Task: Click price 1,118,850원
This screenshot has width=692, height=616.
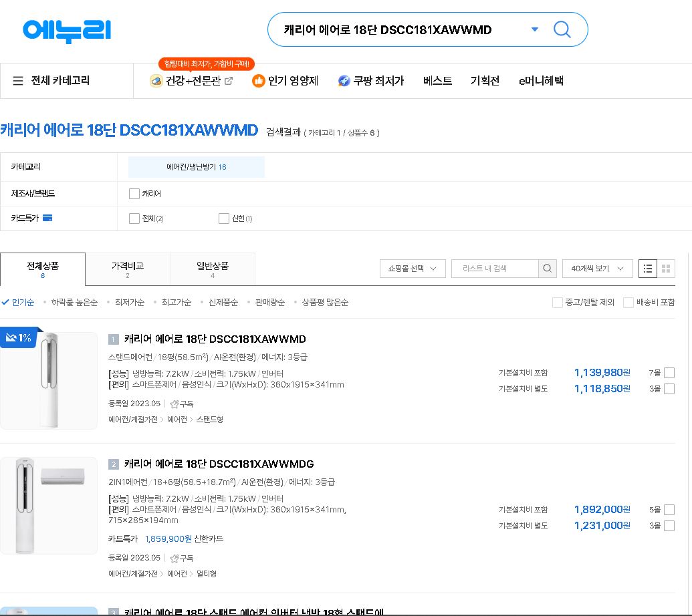Action: pos(602,388)
